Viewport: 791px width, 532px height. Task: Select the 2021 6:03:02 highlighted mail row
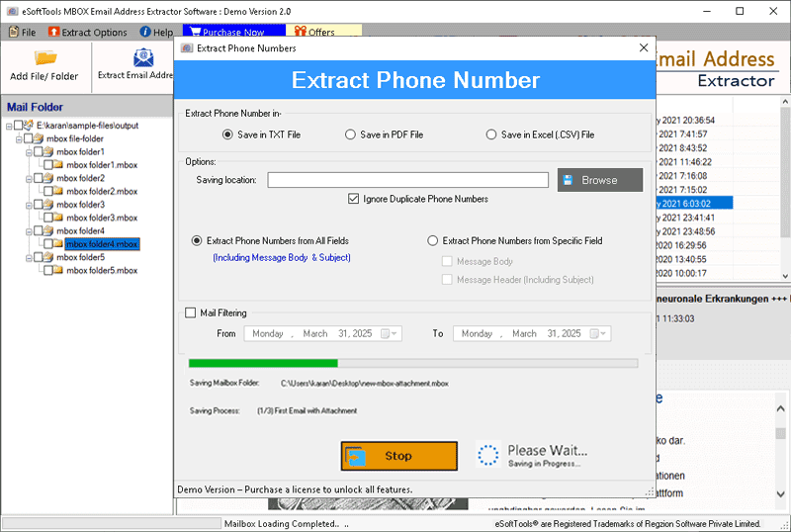[x=695, y=204]
